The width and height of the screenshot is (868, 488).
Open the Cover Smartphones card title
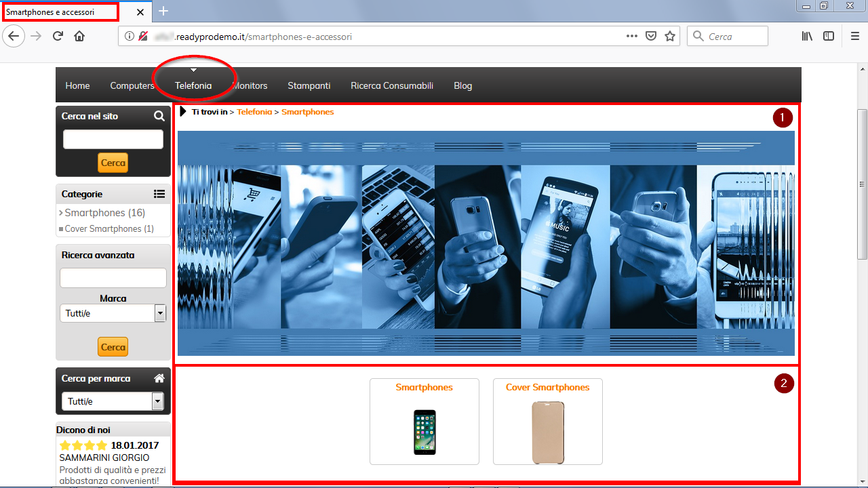[548, 388]
